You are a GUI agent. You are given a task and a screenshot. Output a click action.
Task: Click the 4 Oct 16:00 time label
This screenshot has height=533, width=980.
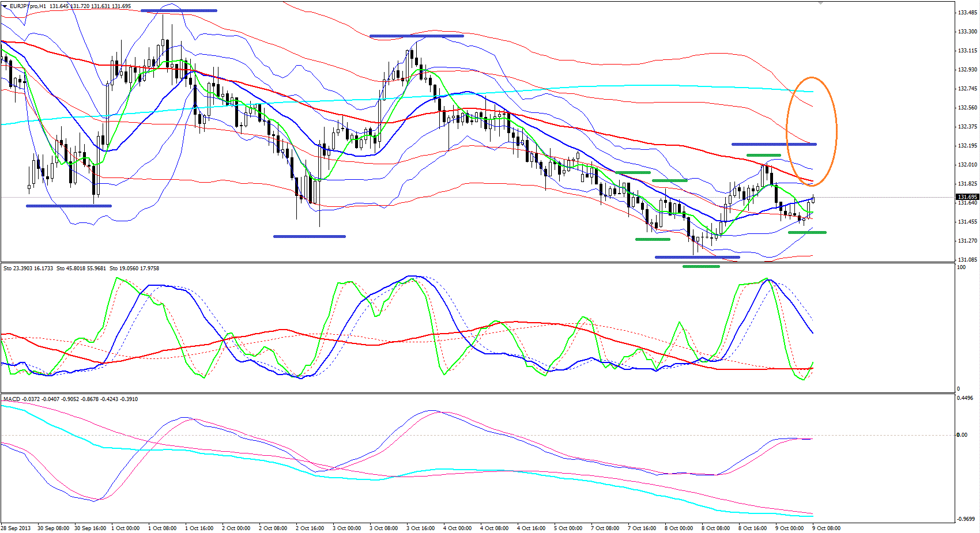click(531, 528)
